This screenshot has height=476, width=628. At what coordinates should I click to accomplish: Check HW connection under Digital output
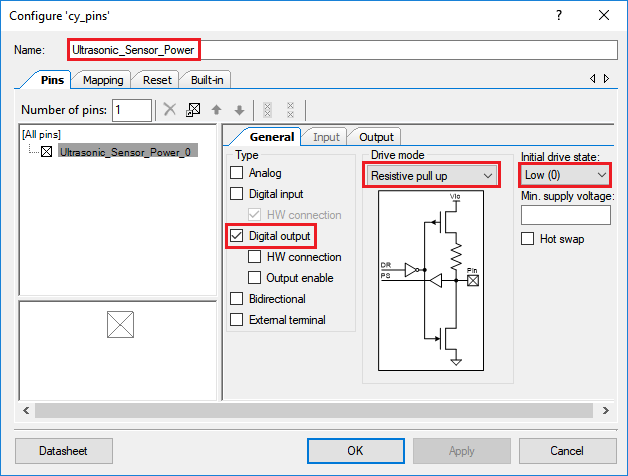(254, 256)
